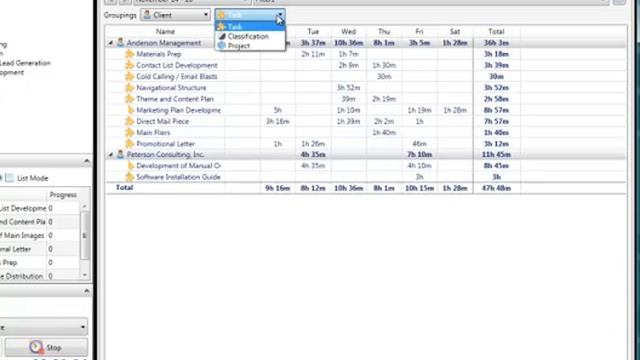Screen dimensions: 640x360
Task: Select Software Installation Guide row name
Action: [x=178, y=177]
